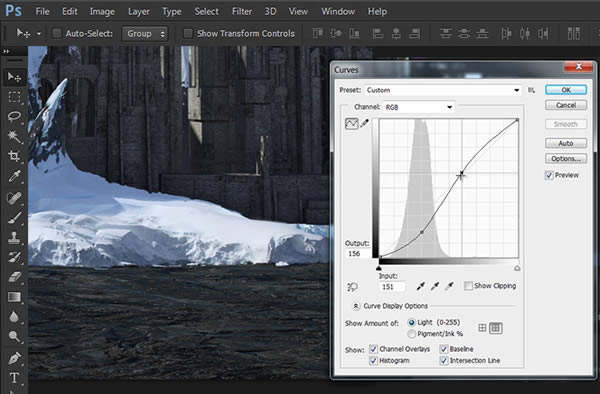Enable the Auto-Select checkbox
This screenshot has width=600, height=394.
(x=57, y=34)
